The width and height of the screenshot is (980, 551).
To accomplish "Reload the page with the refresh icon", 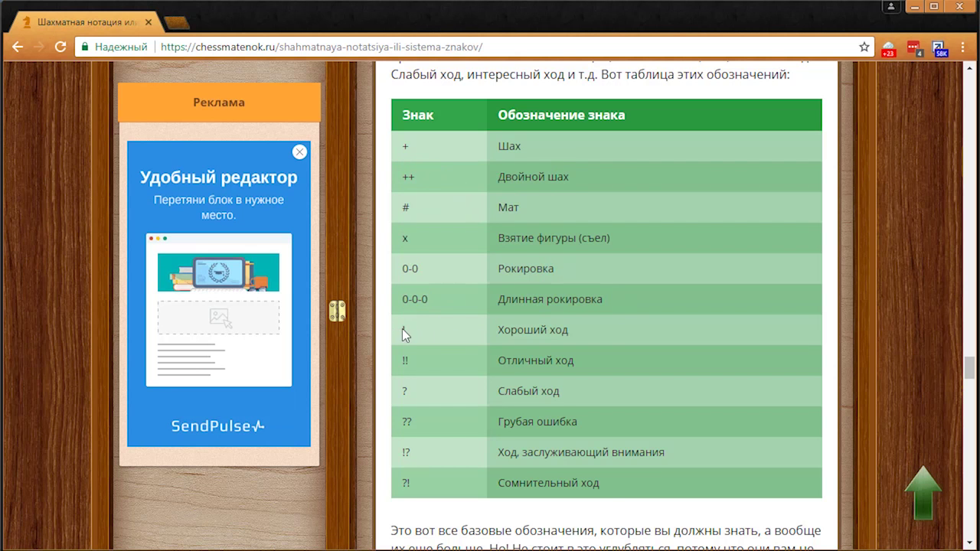I will (60, 47).
